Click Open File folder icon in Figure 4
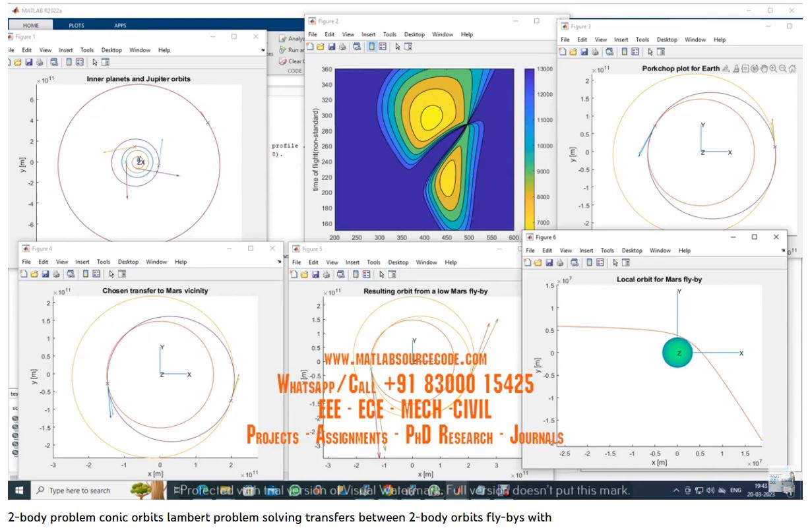 [35, 274]
